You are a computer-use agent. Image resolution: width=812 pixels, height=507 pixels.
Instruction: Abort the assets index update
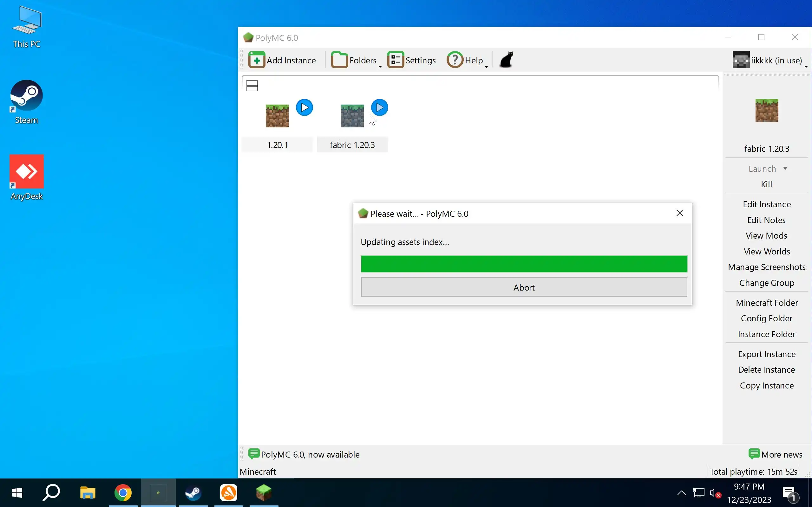[x=524, y=287]
